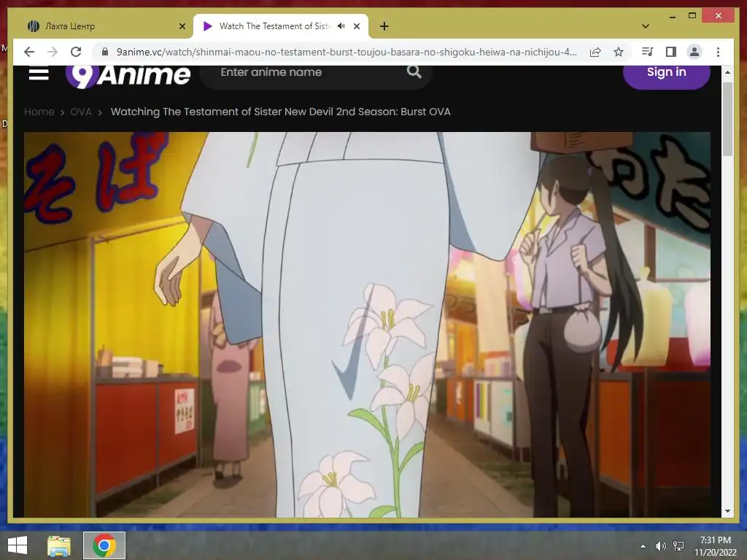Open Chrome three-dot menu

(x=718, y=52)
